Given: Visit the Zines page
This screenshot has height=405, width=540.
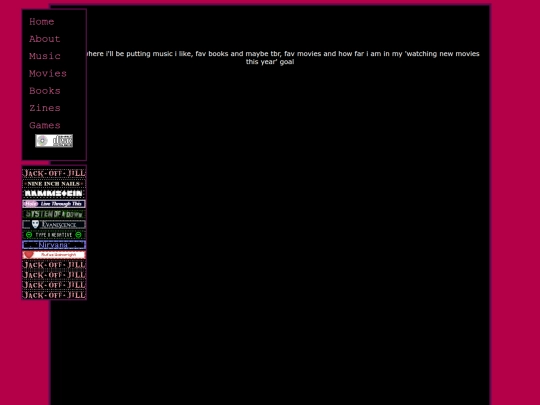Looking at the screenshot, I should [45, 108].
